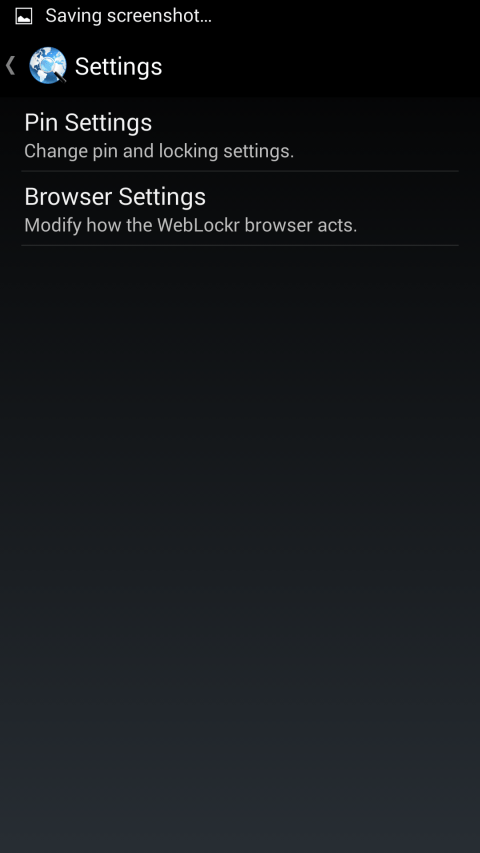Screen dimensions: 480x853
Task: Tap the back chevron in the header
Action: coord(10,66)
